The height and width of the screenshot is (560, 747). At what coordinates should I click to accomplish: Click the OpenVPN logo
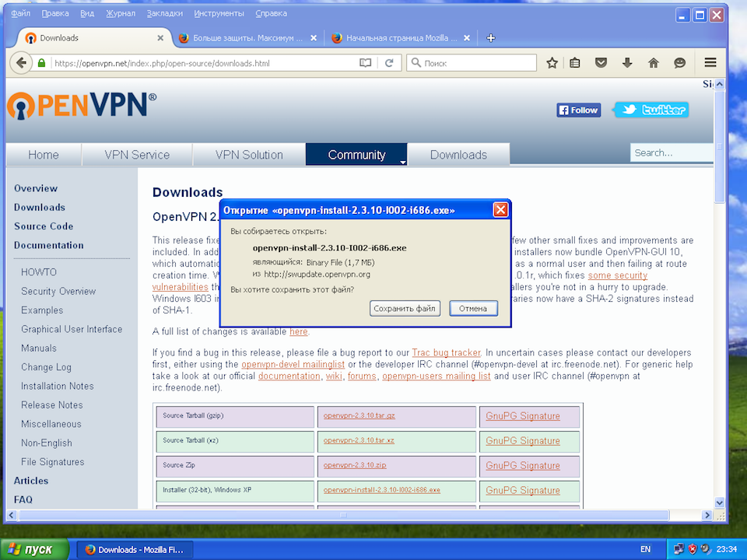point(82,105)
